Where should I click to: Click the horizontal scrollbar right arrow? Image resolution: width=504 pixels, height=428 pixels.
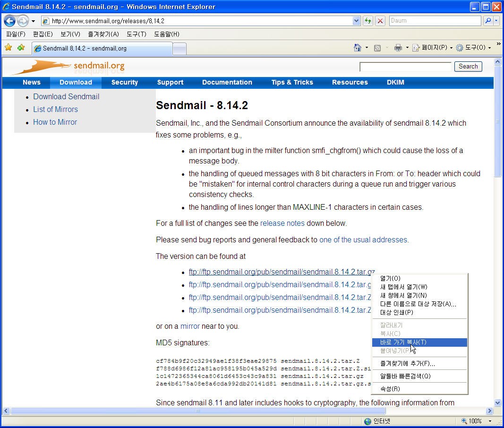(489, 411)
